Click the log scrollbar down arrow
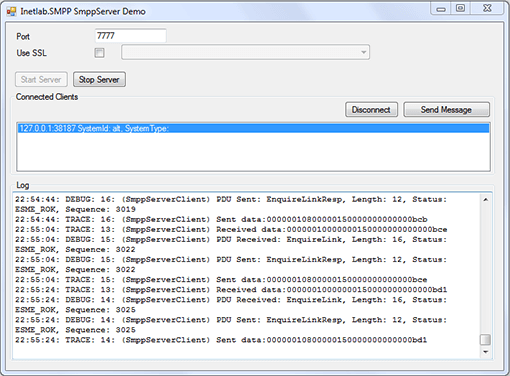This screenshot has width=510, height=376. tap(485, 352)
